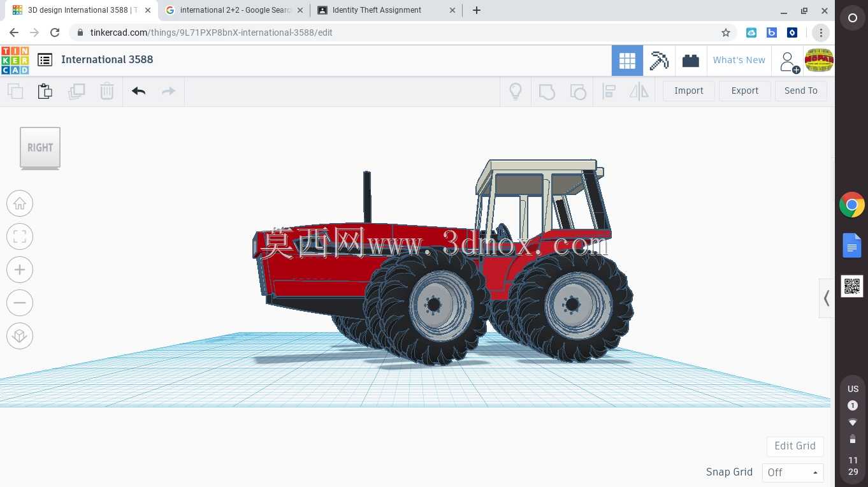Click the Tinkercad logo

(x=15, y=60)
